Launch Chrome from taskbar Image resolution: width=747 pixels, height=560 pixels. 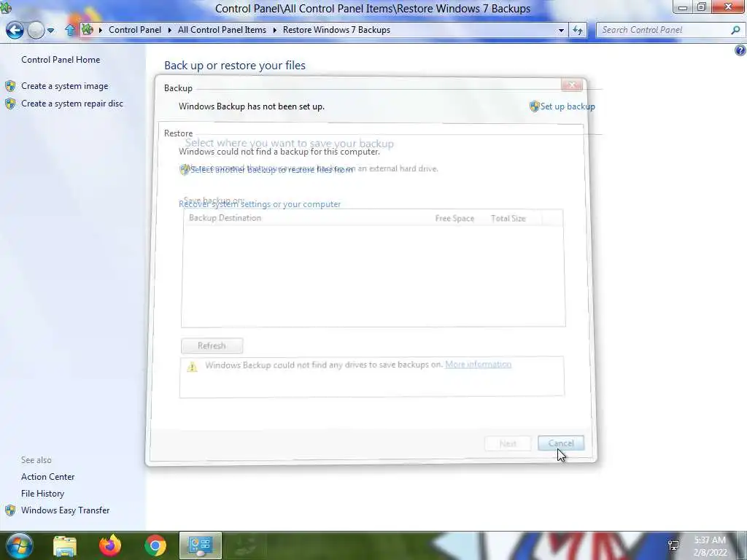155,545
